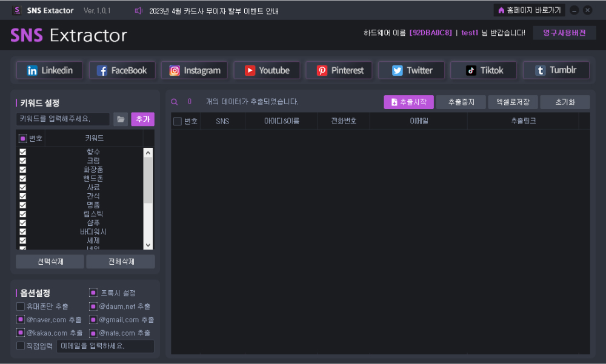Uncheck the 핸드폰 keyword checkbox

click(23, 179)
